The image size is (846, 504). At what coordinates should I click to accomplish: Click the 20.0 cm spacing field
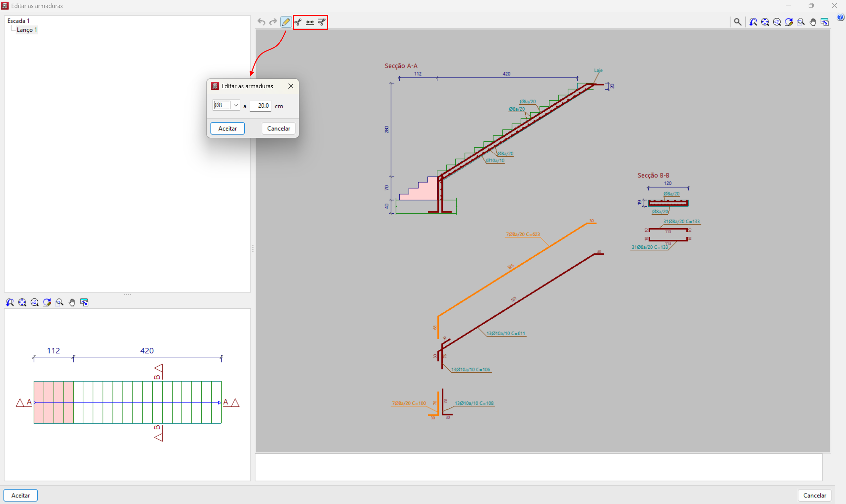point(261,106)
